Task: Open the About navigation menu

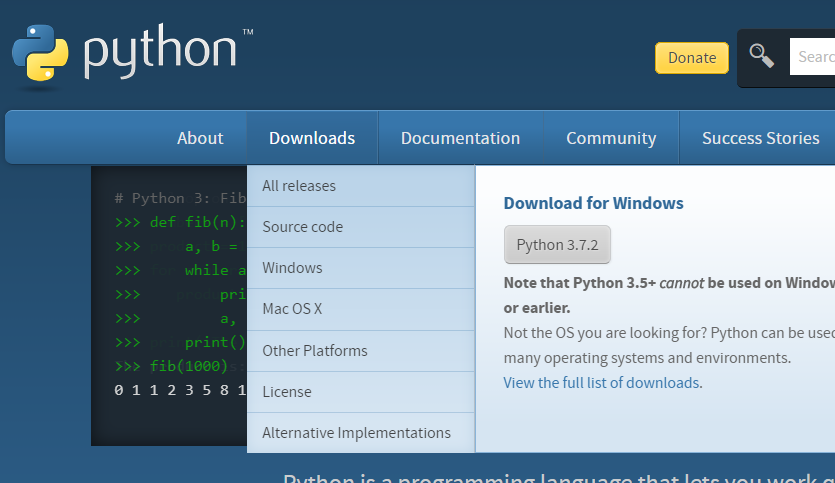Action: click(x=200, y=138)
